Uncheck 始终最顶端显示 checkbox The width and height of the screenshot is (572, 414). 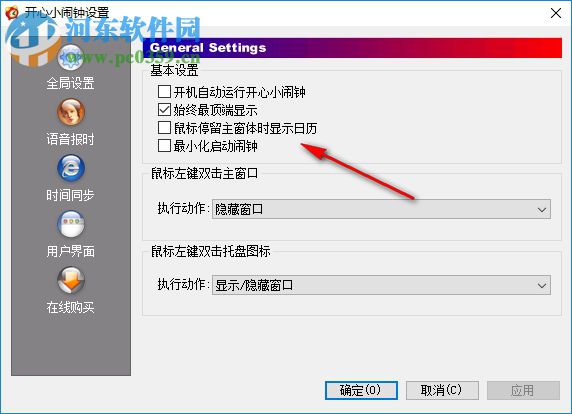tap(164, 110)
